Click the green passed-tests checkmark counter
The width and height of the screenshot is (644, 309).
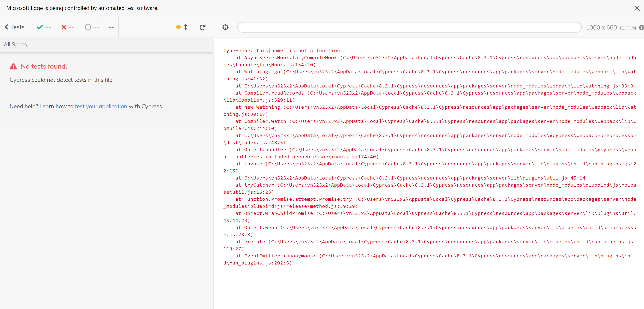(x=44, y=27)
